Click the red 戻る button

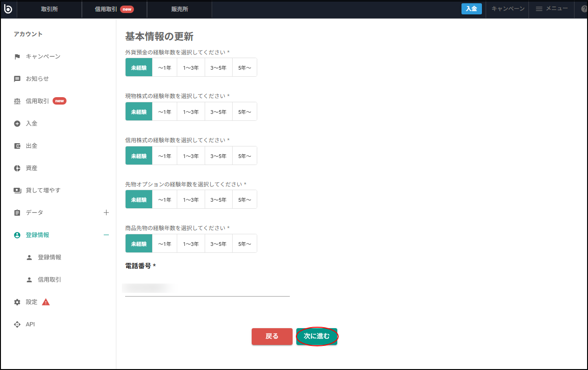[x=272, y=337]
